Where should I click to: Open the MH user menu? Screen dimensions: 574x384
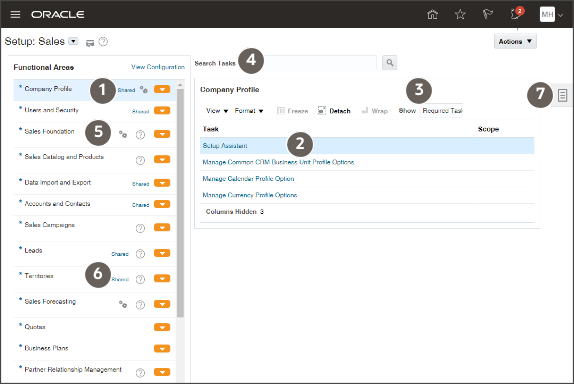click(551, 15)
